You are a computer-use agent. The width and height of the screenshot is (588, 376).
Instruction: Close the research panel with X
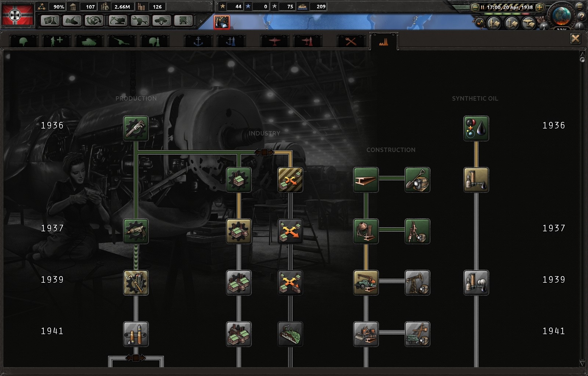point(575,39)
